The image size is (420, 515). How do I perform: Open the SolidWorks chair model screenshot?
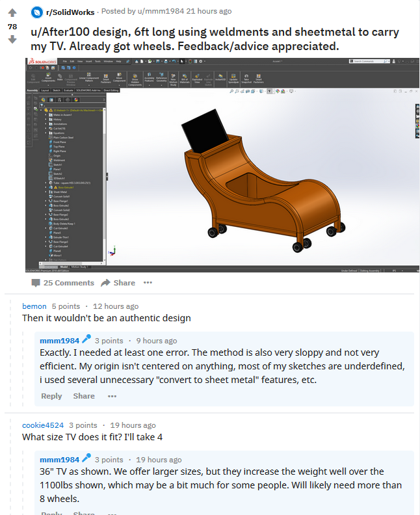pos(221,165)
